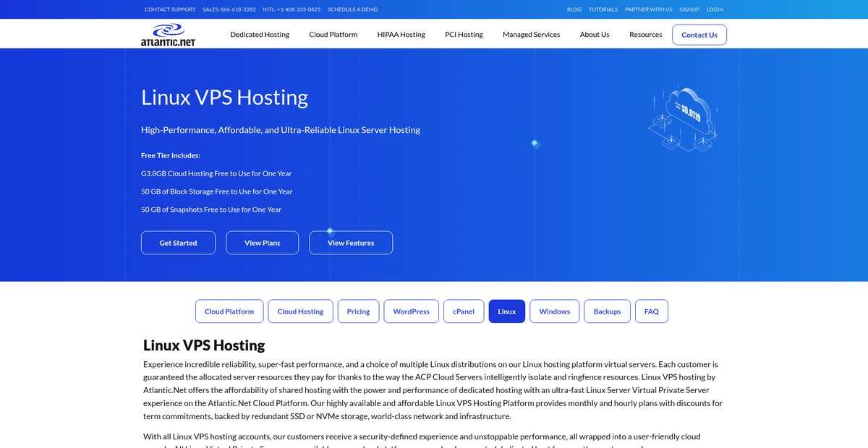Open PCI Hosting menu
Screen dimensions: 868x448
pyautogui.click(x=464, y=35)
